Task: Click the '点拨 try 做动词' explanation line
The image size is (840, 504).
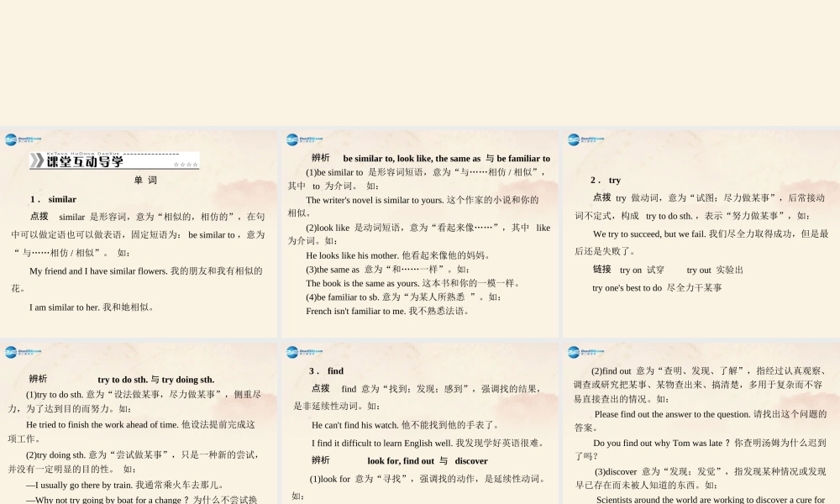Action: pos(709,197)
